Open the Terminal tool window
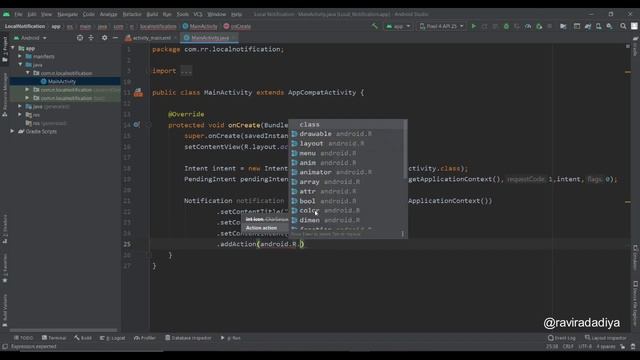The height and width of the screenshot is (360, 640). pos(54,338)
